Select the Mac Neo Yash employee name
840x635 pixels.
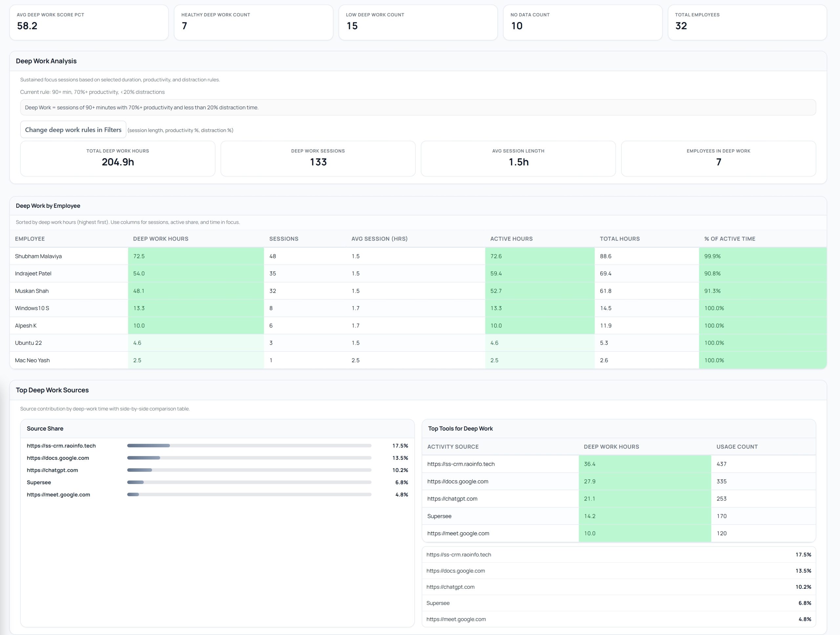tap(32, 360)
